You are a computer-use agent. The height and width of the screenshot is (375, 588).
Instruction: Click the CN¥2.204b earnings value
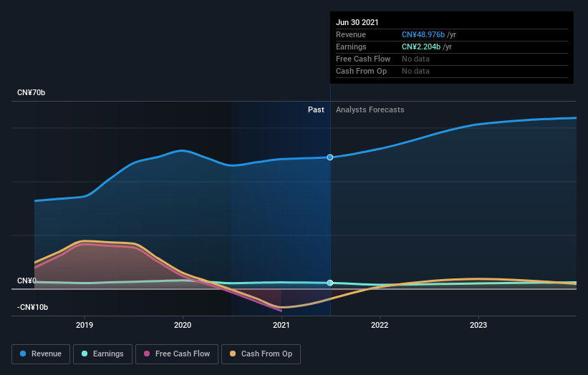coord(421,47)
